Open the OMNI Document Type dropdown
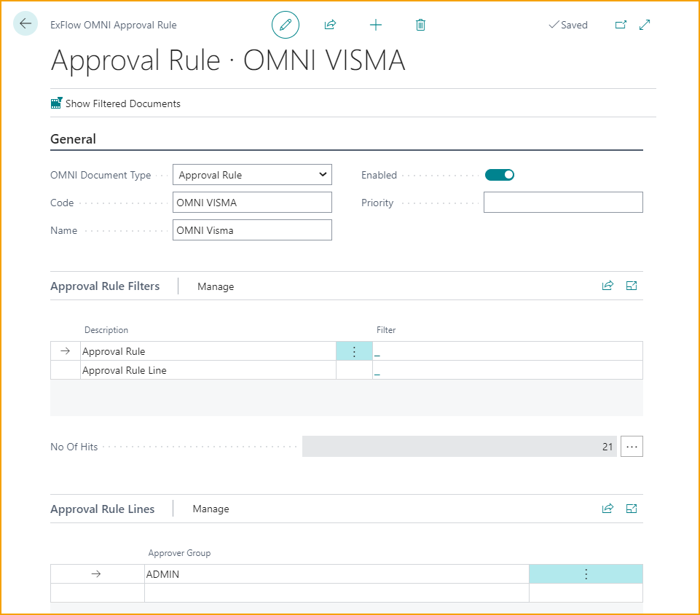The image size is (700, 615). (323, 174)
